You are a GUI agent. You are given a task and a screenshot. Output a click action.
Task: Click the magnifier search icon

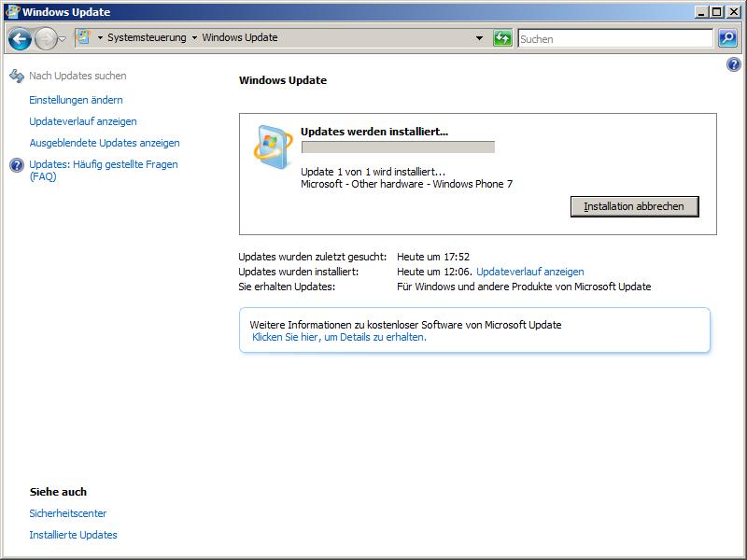pos(728,38)
